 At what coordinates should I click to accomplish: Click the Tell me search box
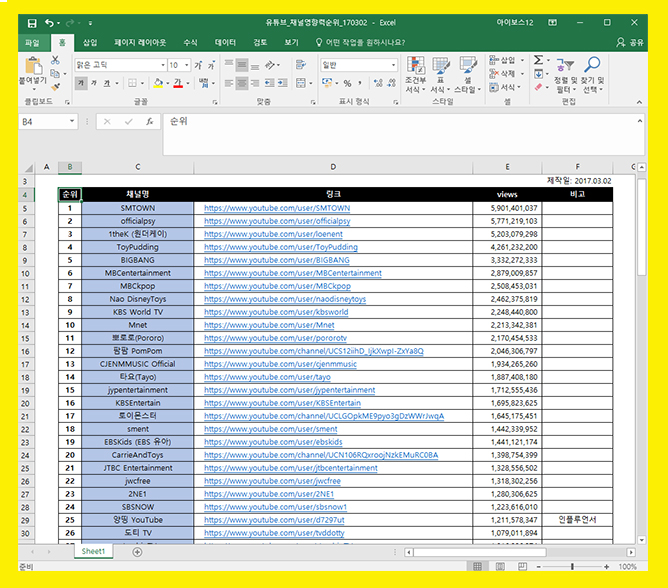pos(360,43)
